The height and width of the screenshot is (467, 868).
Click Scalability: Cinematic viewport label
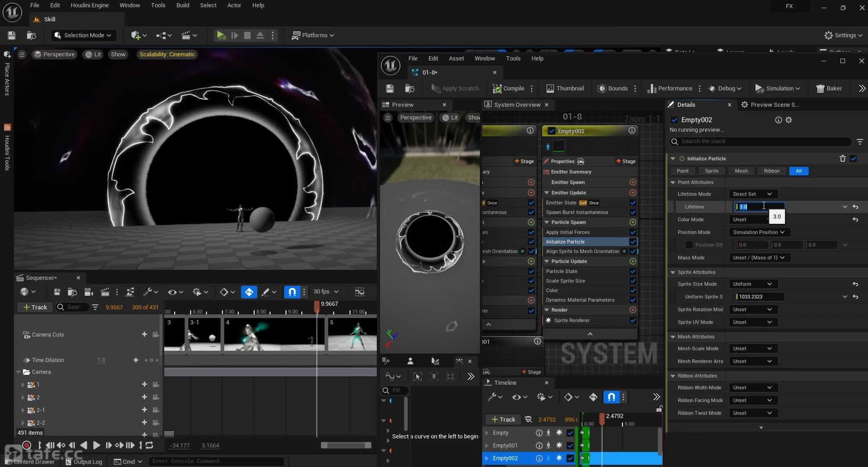pyautogui.click(x=167, y=54)
